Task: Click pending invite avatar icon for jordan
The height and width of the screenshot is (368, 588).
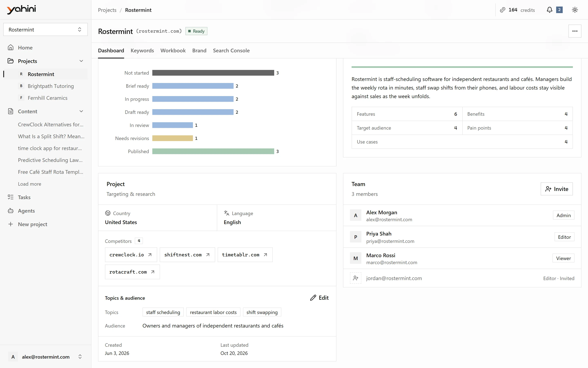Action: pos(355,278)
